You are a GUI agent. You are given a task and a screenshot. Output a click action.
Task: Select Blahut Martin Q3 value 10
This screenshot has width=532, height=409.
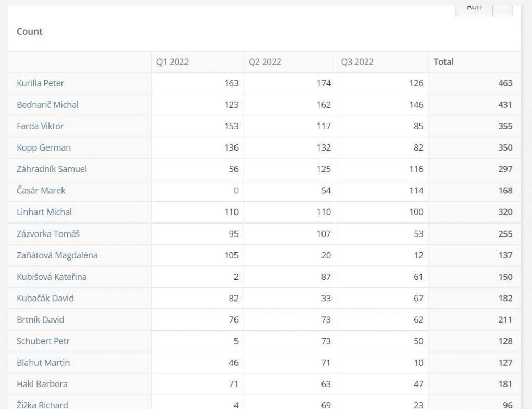(x=419, y=363)
